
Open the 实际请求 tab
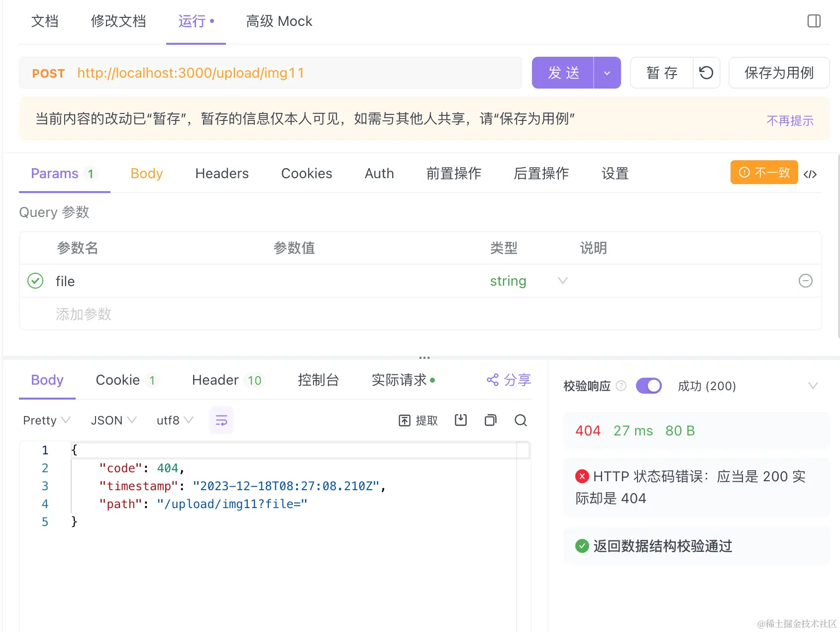point(403,380)
